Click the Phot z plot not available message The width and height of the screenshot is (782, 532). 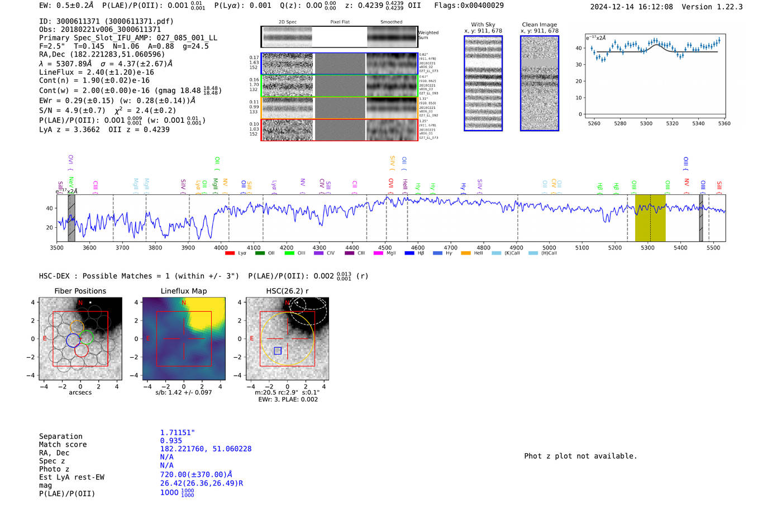tap(580, 456)
